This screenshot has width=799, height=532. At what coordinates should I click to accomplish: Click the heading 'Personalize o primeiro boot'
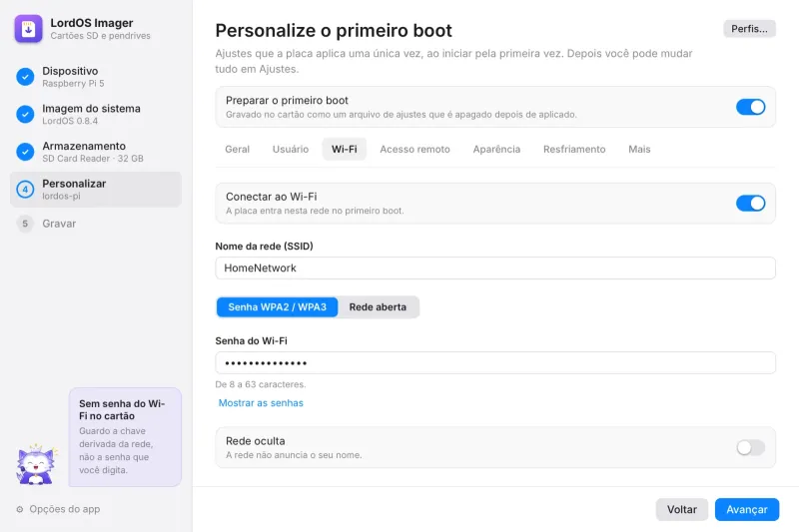334,31
